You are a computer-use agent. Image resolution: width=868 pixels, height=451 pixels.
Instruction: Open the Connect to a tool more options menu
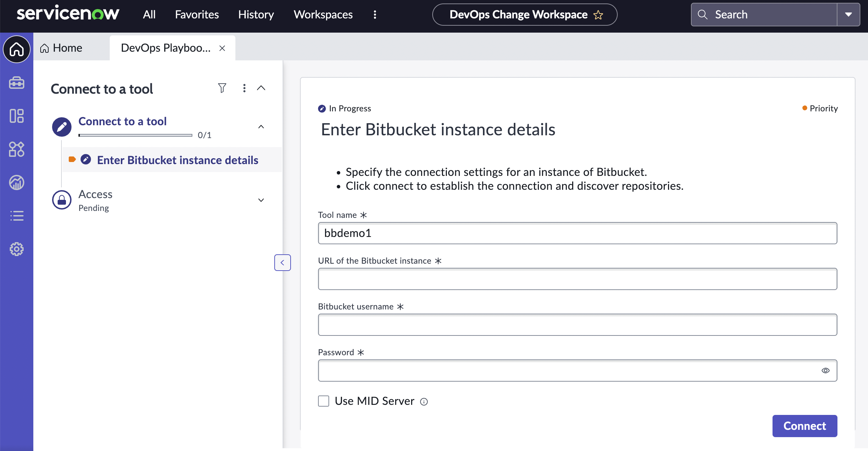coord(244,88)
